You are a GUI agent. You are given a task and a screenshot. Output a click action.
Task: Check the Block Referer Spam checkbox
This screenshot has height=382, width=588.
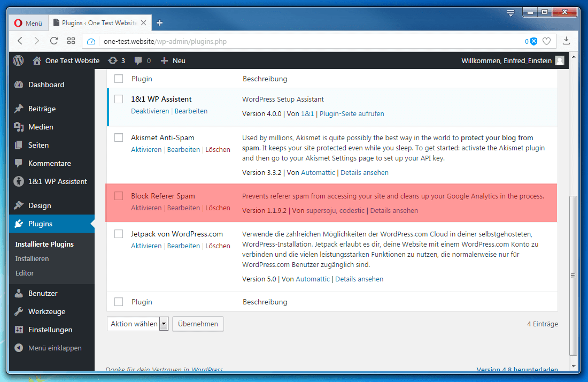119,195
